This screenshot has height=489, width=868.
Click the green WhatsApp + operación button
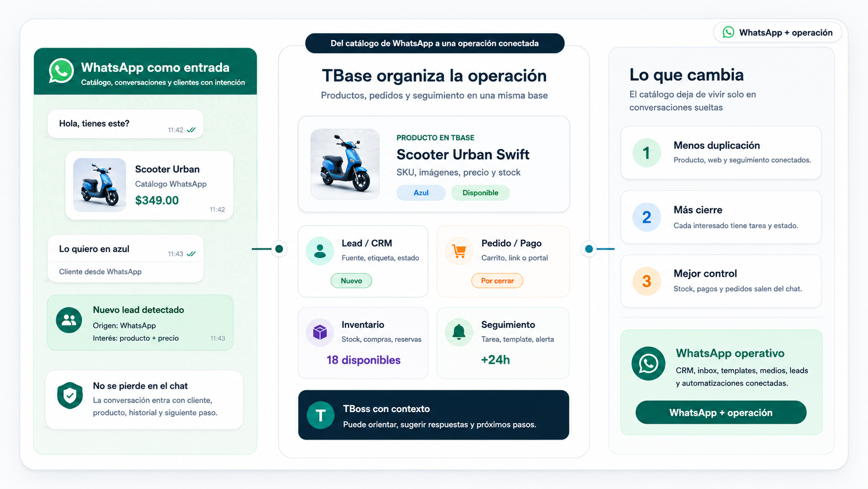(721, 413)
